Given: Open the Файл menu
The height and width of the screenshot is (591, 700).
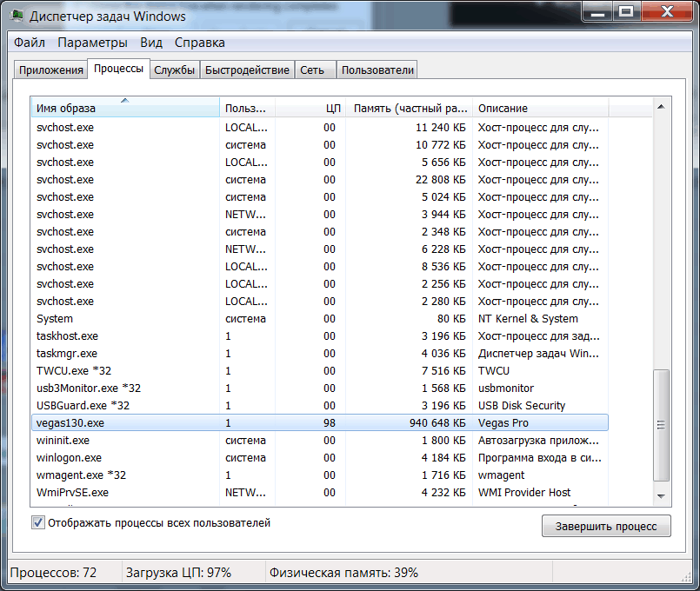Looking at the screenshot, I should pos(30,43).
